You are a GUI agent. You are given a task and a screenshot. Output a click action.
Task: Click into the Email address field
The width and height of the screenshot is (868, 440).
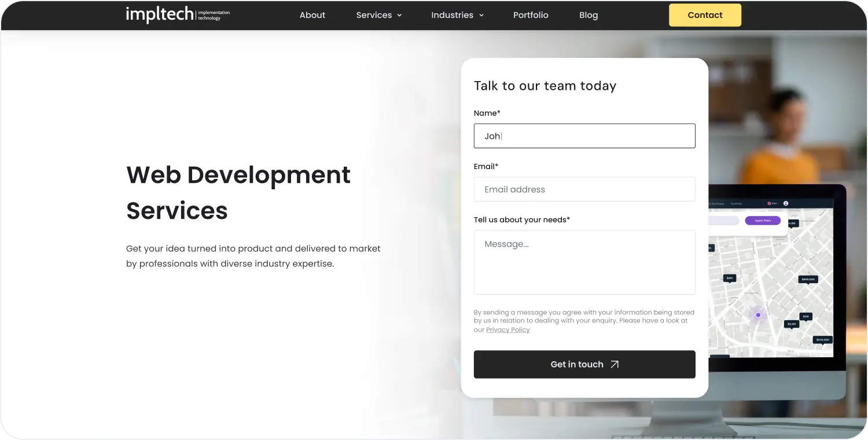point(584,189)
